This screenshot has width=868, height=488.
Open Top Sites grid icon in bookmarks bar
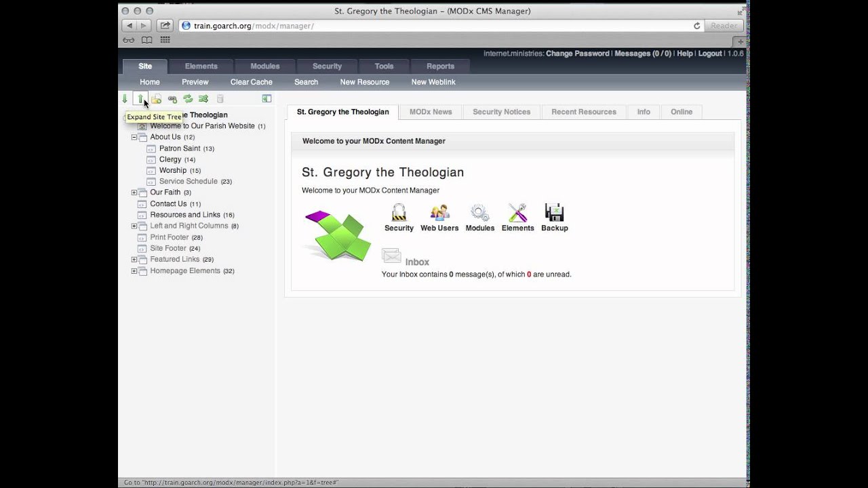click(165, 41)
